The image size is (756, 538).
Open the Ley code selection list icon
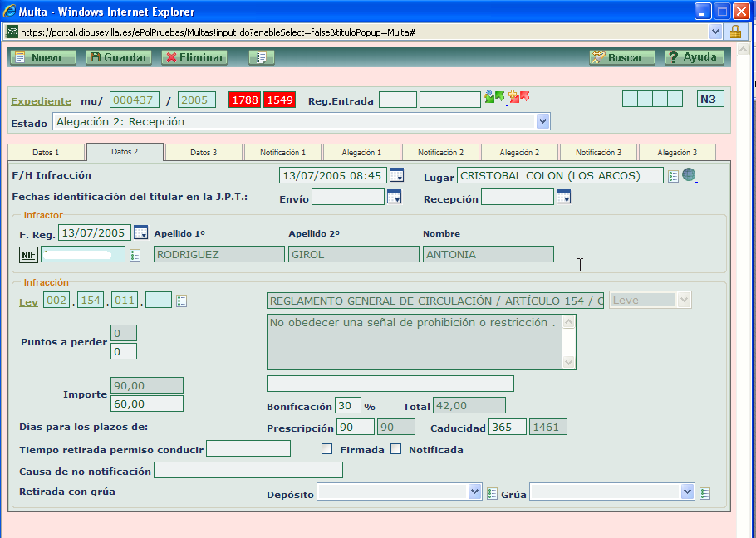pyautogui.click(x=181, y=301)
